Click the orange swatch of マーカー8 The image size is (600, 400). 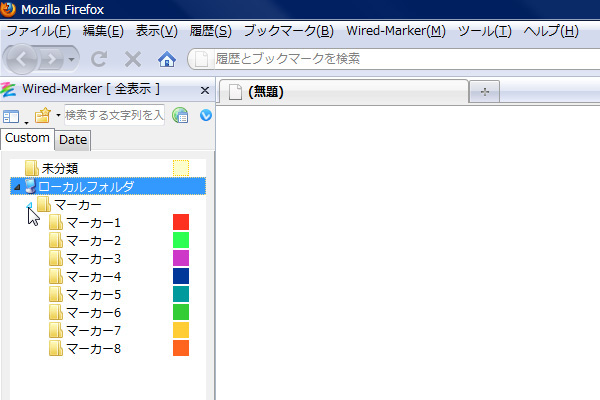coord(181,348)
